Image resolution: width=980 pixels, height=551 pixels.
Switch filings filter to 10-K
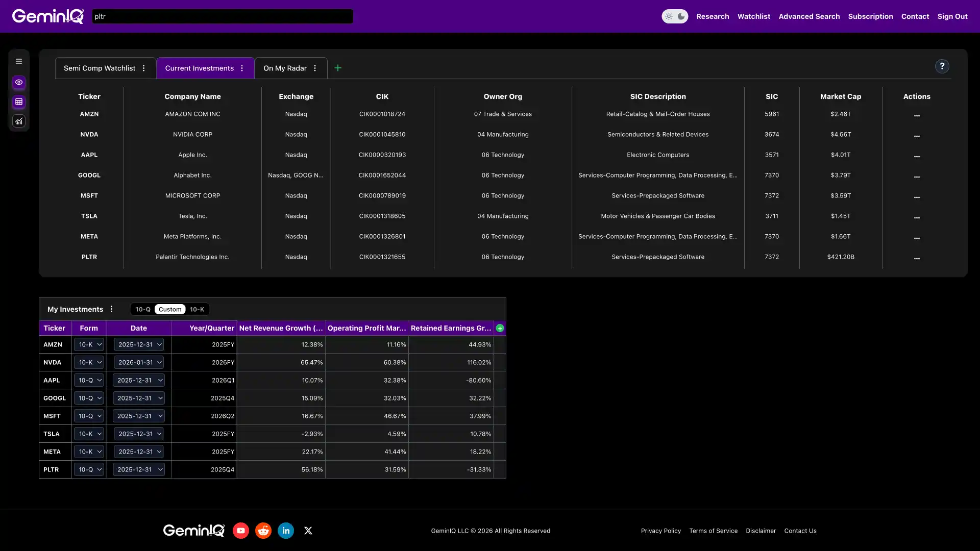click(x=197, y=309)
